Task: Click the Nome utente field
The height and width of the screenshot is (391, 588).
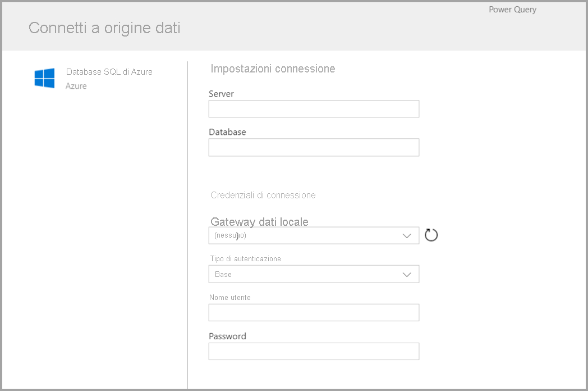Action: tap(314, 312)
